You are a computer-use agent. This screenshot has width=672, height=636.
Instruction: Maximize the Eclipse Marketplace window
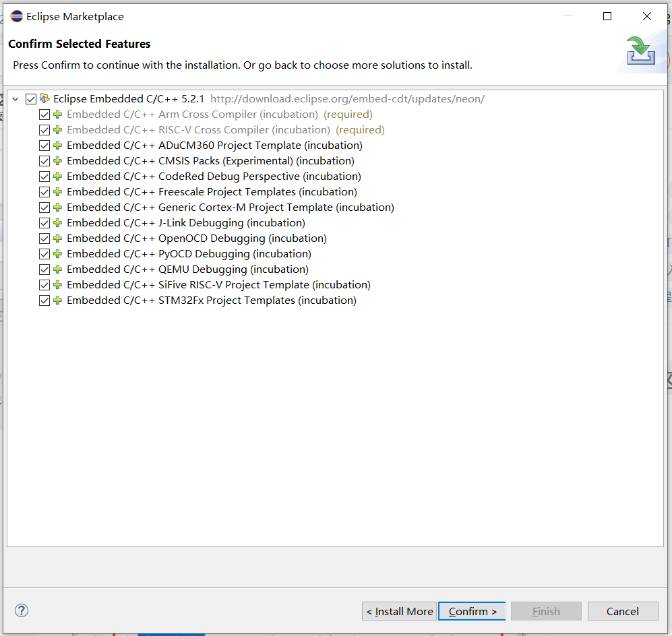click(607, 16)
